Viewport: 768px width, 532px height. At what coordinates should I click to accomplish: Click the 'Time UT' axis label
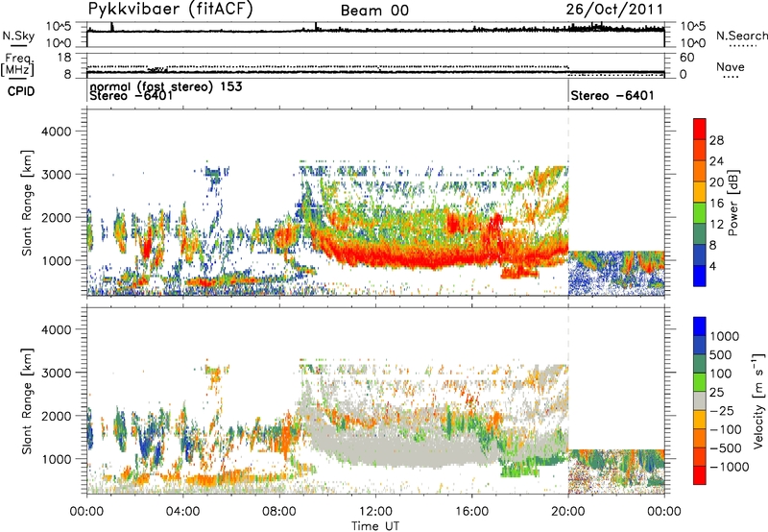point(375,526)
